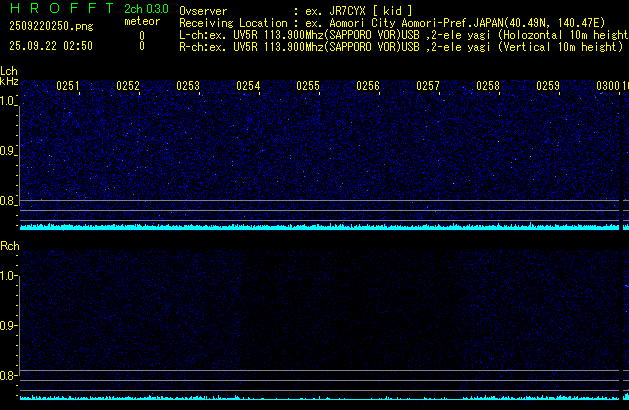Click the 'meteor' count label
Viewport: 629px width, 410px height.
coord(141,21)
